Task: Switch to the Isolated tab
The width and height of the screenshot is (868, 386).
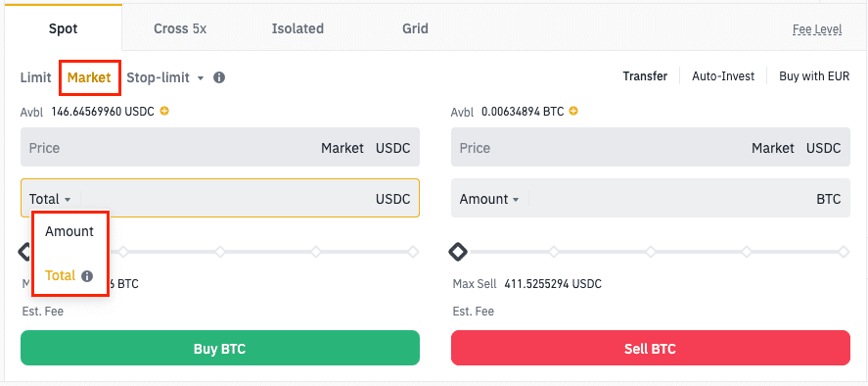Action: [297, 28]
